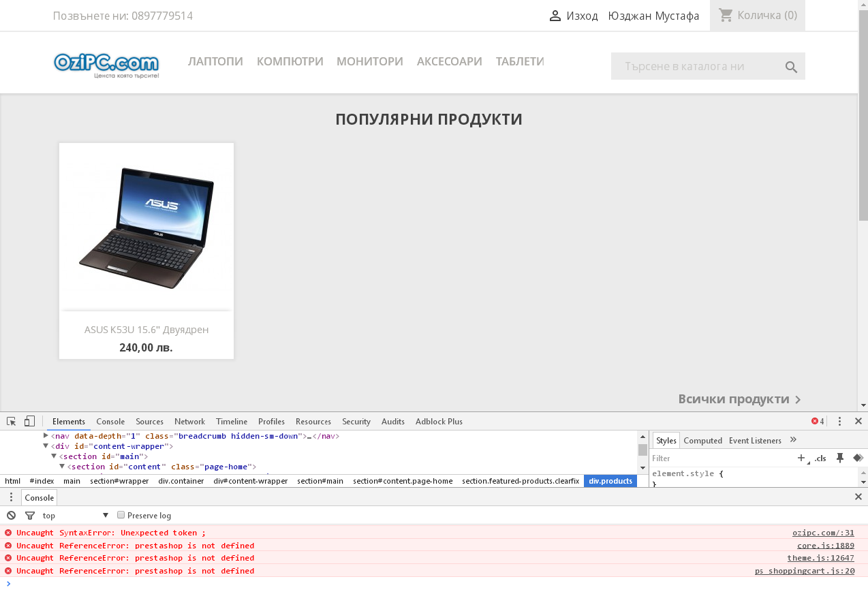This screenshot has height=594, width=868.
Task: Click the red error count indicator
Action: [x=818, y=421]
